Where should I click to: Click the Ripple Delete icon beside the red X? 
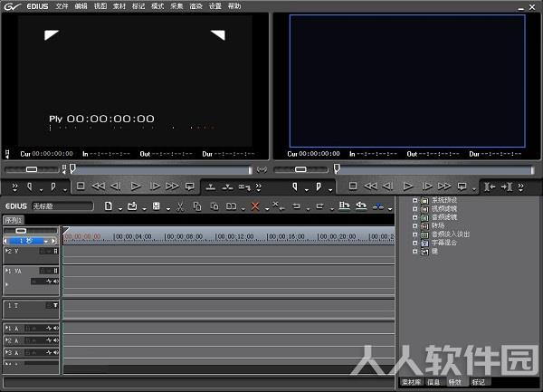(278, 206)
